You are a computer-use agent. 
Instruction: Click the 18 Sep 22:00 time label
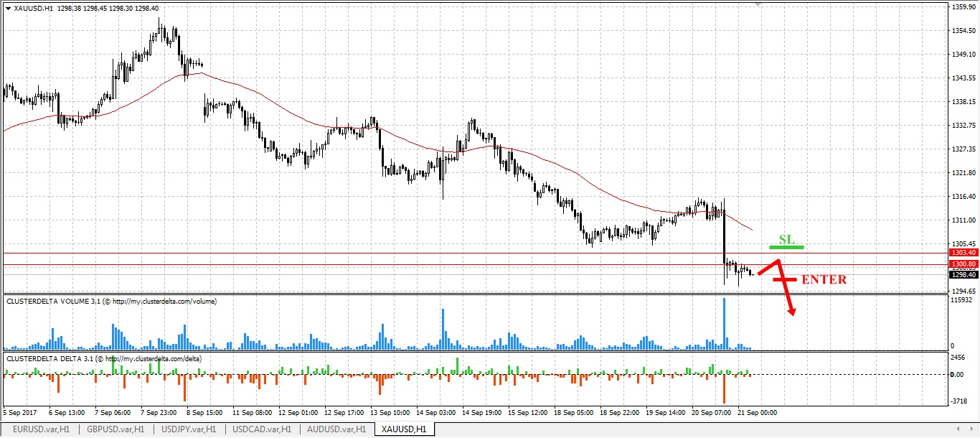(621, 413)
